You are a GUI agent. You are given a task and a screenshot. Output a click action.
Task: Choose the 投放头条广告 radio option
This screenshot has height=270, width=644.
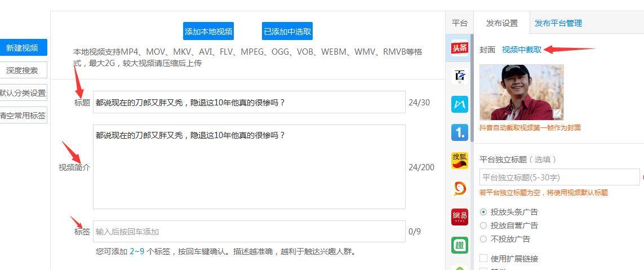[x=483, y=212]
